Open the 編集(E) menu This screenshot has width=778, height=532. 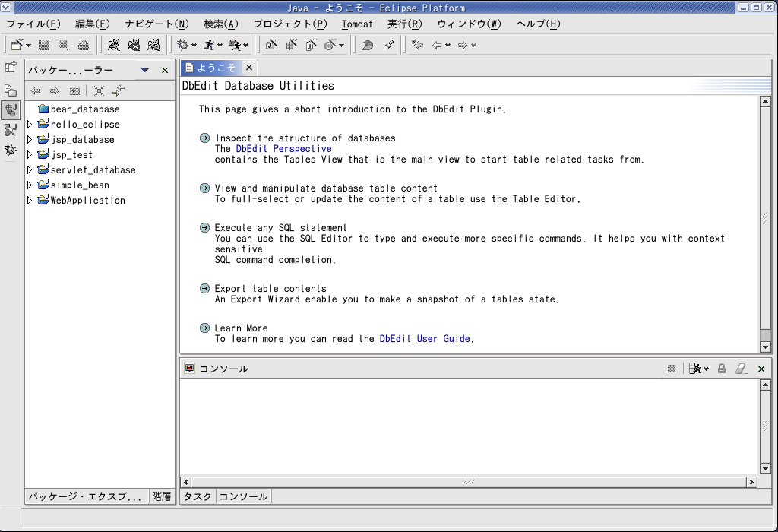[x=92, y=24]
